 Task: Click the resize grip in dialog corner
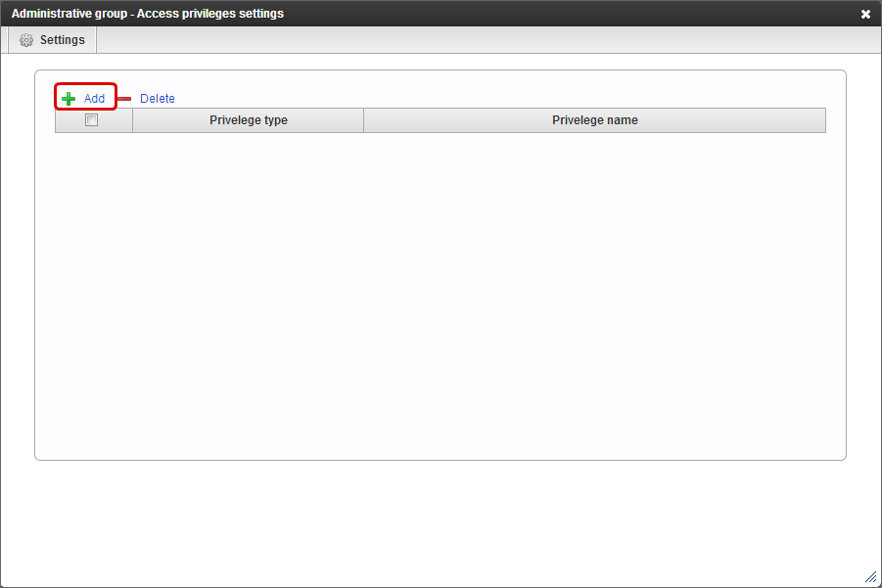871,577
